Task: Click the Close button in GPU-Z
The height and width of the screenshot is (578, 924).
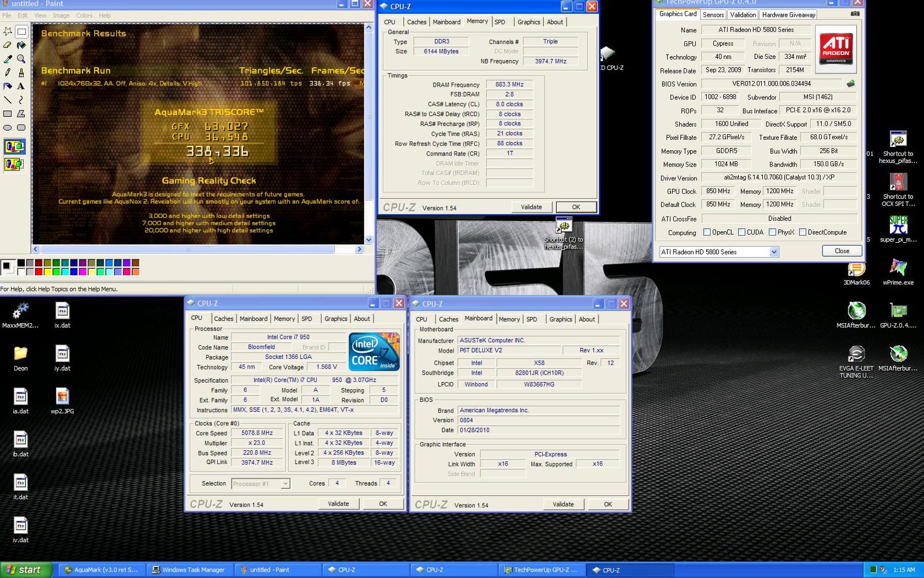Action: 842,251
